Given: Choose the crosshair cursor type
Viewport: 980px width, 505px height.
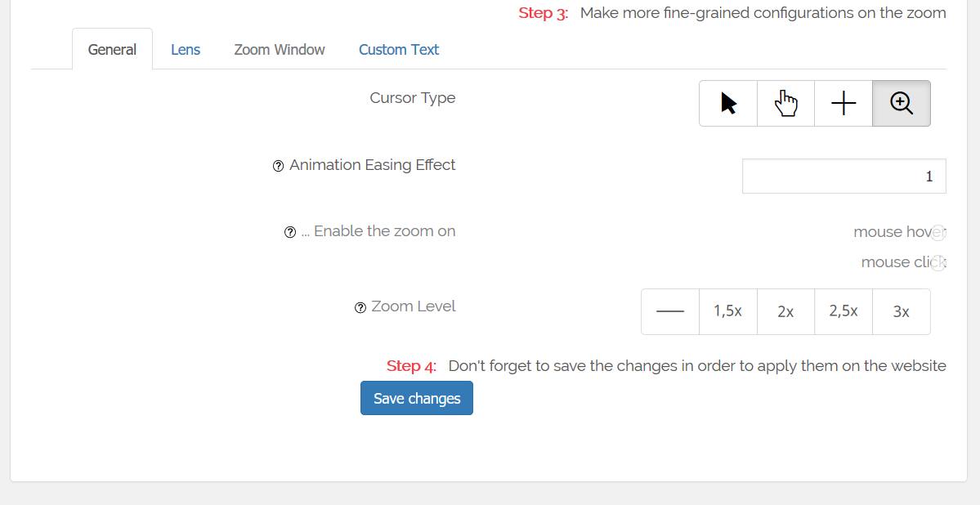Looking at the screenshot, I should click(x=844, y=103).
